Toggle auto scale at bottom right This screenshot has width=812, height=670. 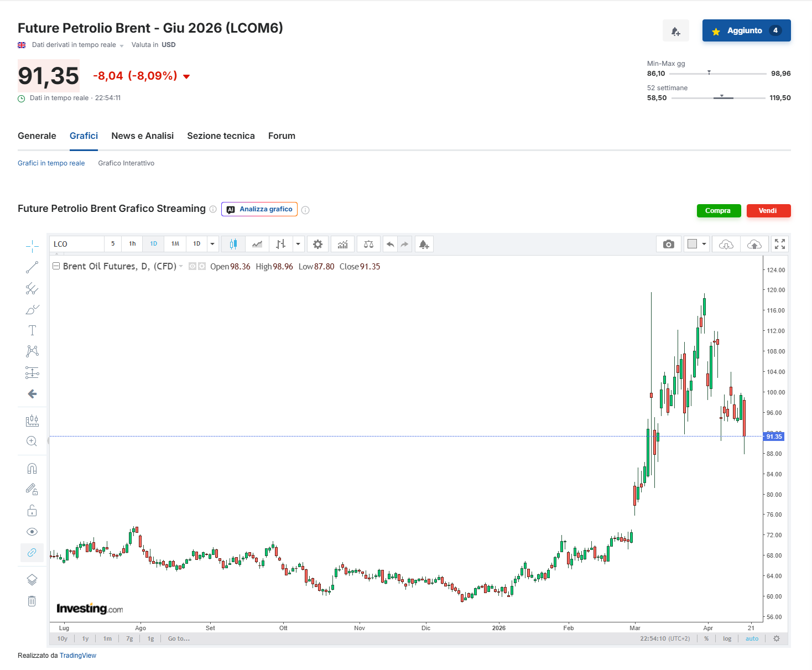click(x=752, y=638)
